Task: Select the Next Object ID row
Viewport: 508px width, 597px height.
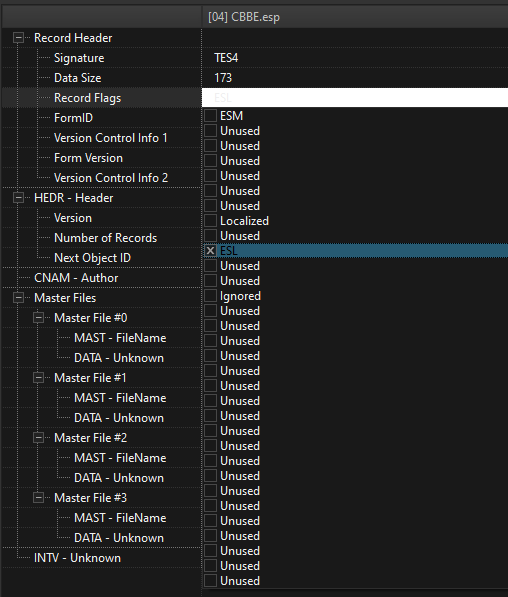Action: click(102, 258)
